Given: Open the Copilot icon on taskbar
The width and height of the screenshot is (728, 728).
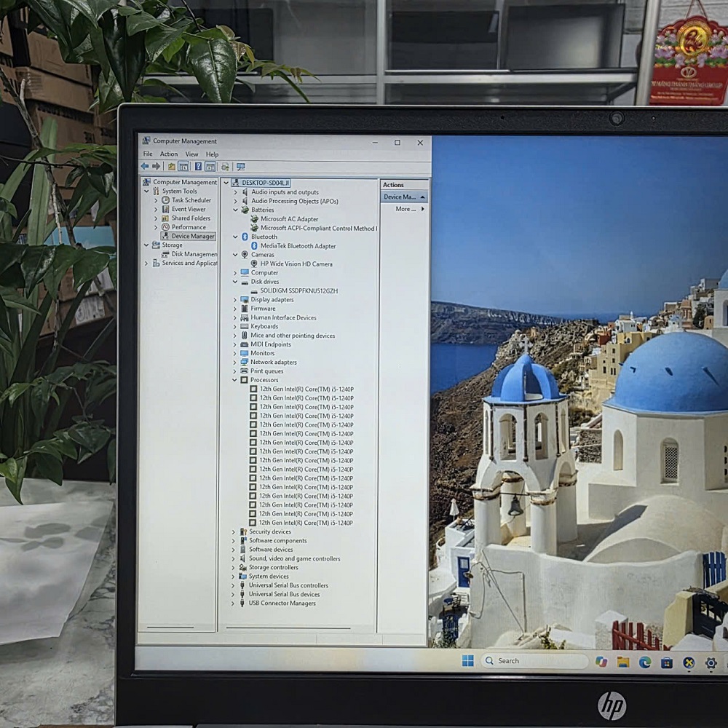Looking at the screenshot, I should pyautogui.click(x=601, y=662).
